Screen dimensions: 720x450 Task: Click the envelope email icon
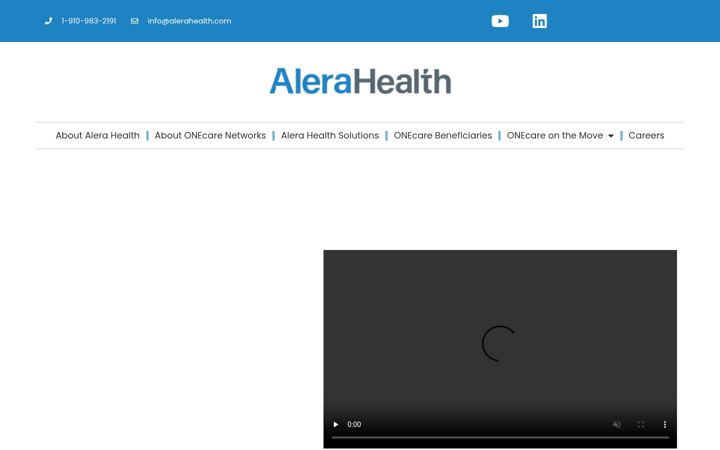pyautogui.click(x=135, y=21)
